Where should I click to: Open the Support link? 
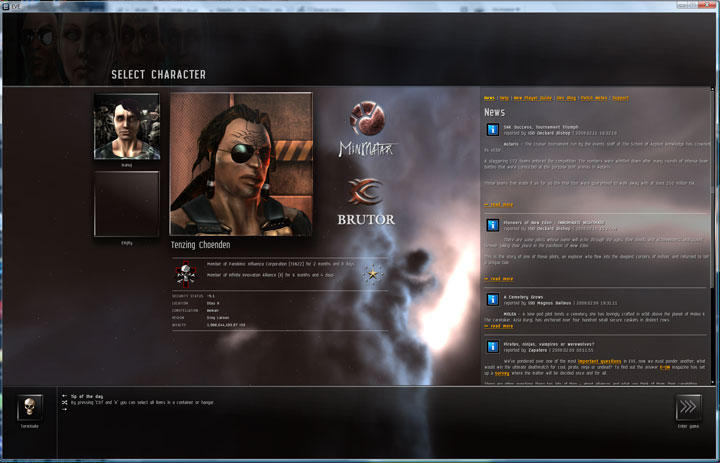620,98
